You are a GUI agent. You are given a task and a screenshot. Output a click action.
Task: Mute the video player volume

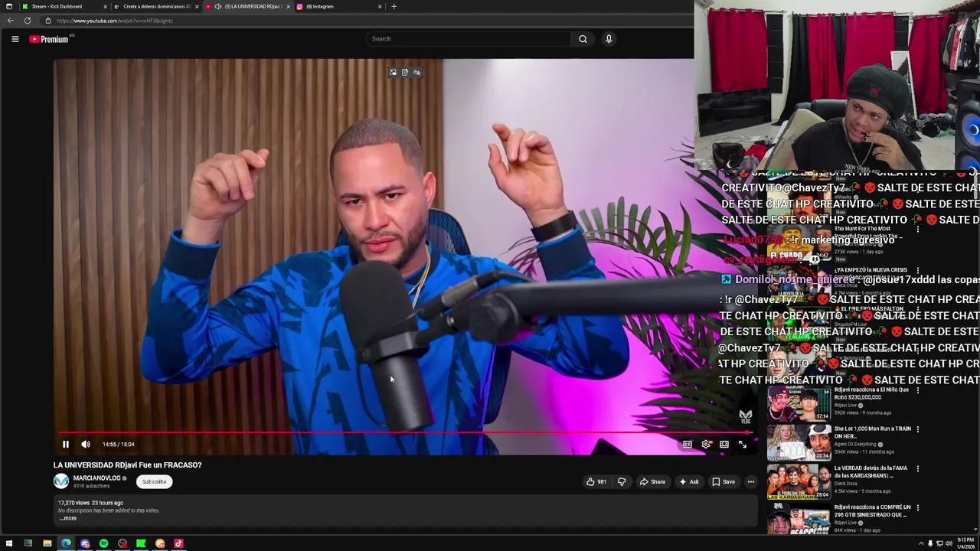(86, 444)
